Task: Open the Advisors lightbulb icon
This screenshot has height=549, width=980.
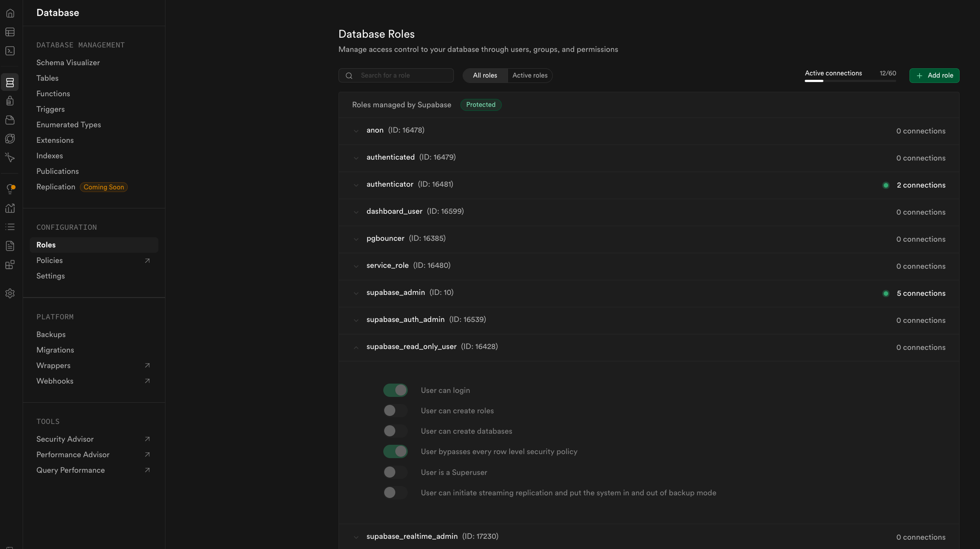Action: pyautogui.click(x=10, y=189)
